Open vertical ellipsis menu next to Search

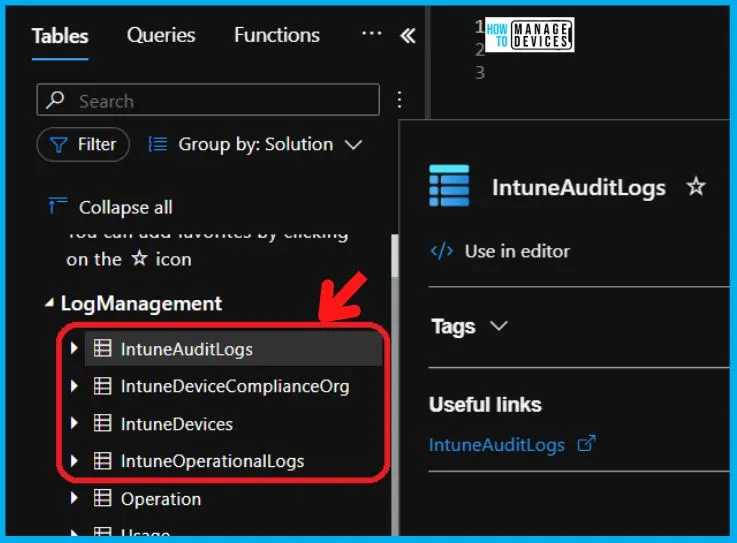point(399,100)
